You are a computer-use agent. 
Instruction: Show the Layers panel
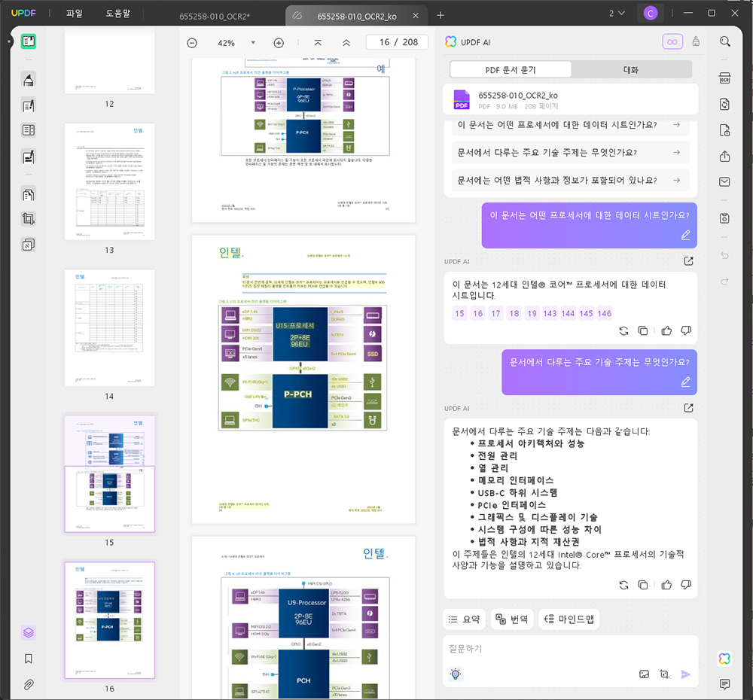(x=29, y=633)
